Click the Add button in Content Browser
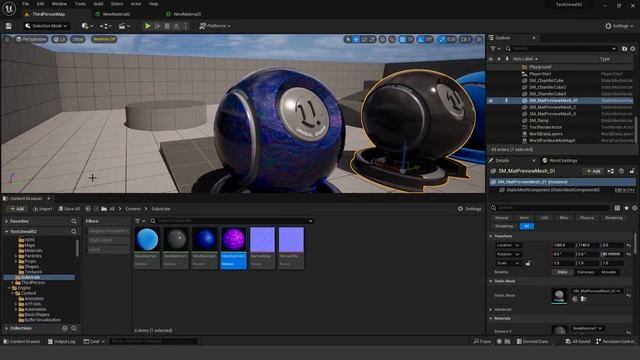 point(17,209)
